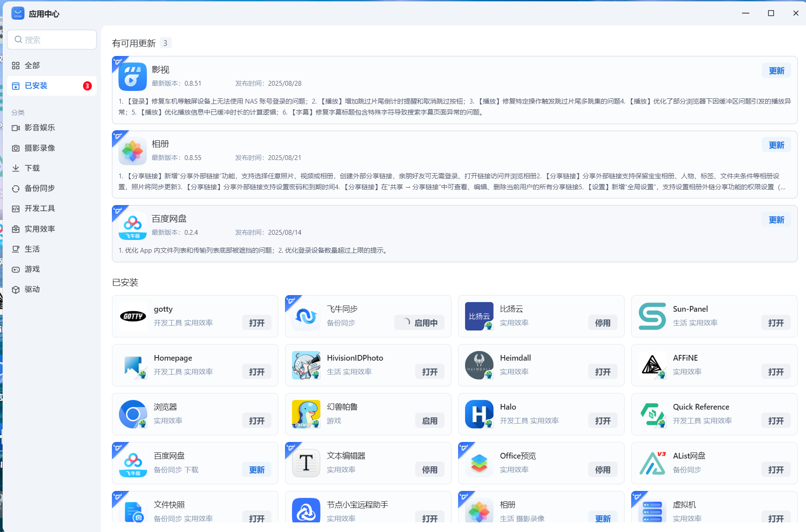
Task: Disable the 比扬云 app with 停用
Action: tap(603, 323)
